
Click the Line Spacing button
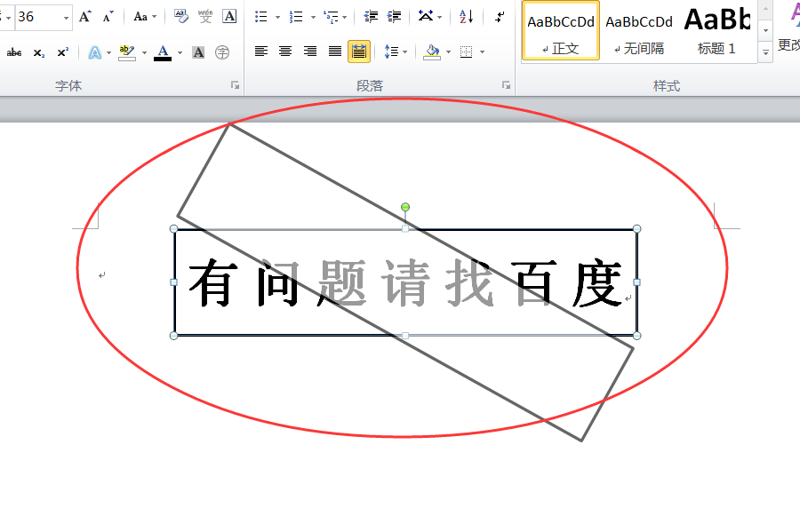[x=391, y=52]
